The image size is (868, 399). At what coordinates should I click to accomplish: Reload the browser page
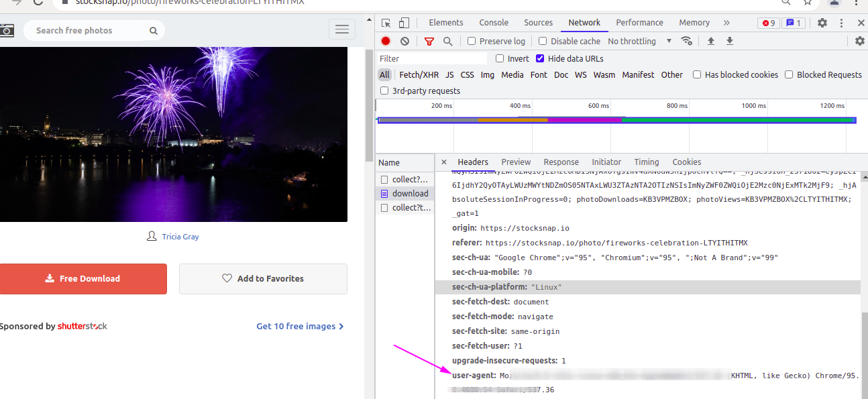pos(38,2)
